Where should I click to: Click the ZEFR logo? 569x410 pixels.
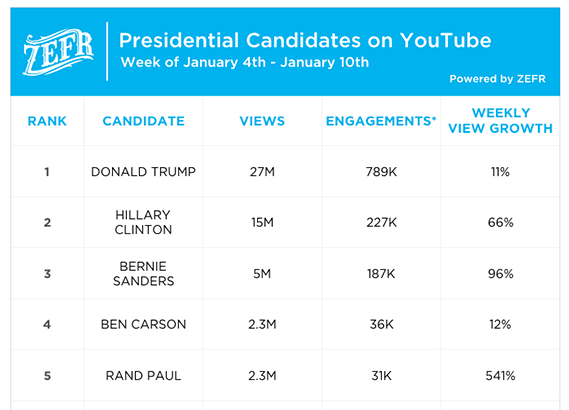tap(58, 52)
